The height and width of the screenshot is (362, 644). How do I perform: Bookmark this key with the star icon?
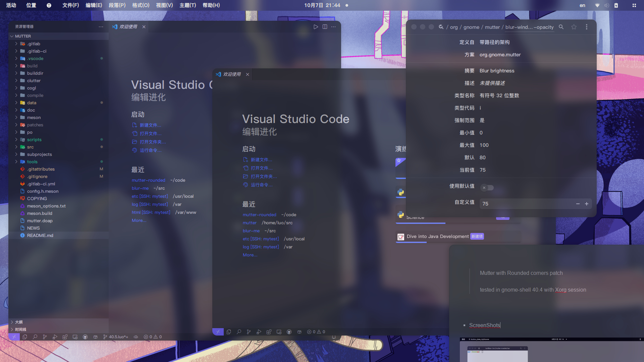point(574,27)
